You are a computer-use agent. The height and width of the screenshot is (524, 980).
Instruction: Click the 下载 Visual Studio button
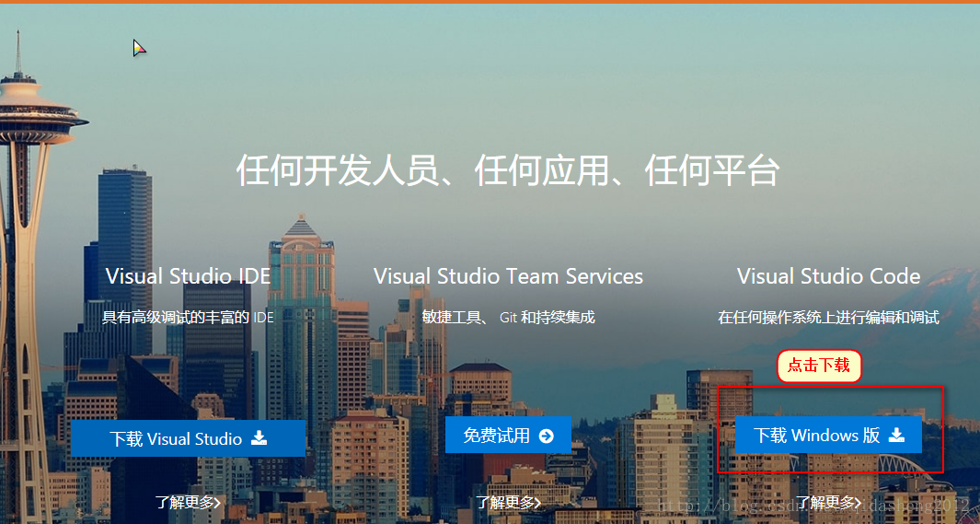pyautogui.click(x=188, y=438)
